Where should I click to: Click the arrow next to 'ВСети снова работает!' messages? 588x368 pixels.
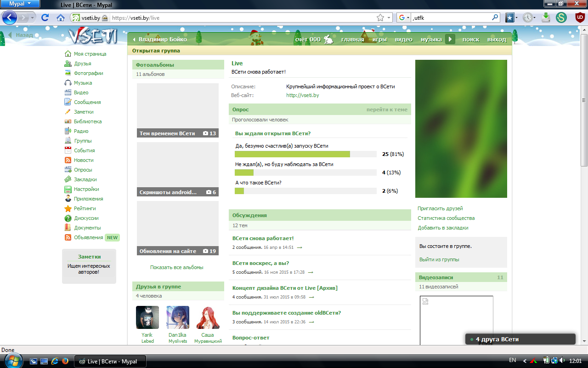tap(300, 247)
